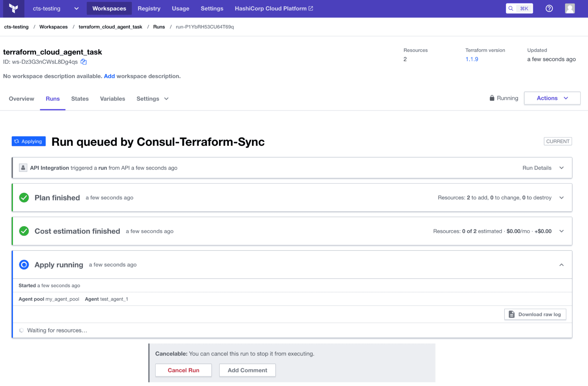
Task: Click the Cancel Run button
Action: [x=183, y=370]
